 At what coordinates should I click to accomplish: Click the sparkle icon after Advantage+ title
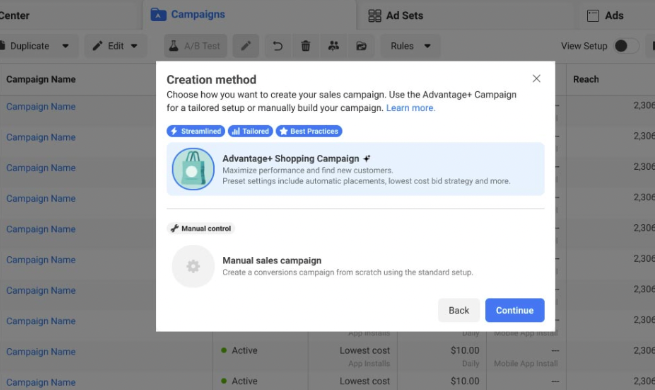coord(366,159)
